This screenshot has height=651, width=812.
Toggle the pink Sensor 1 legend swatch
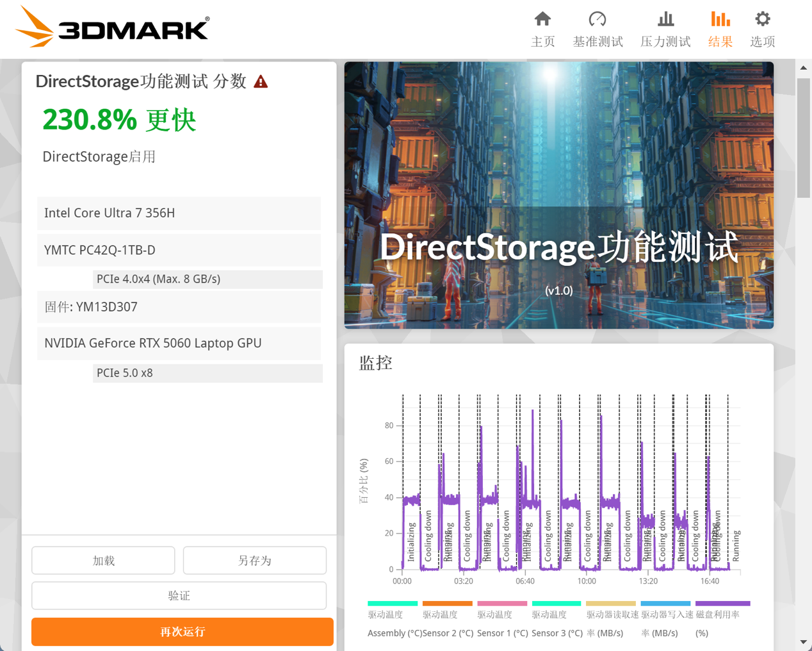click(502, 604)
